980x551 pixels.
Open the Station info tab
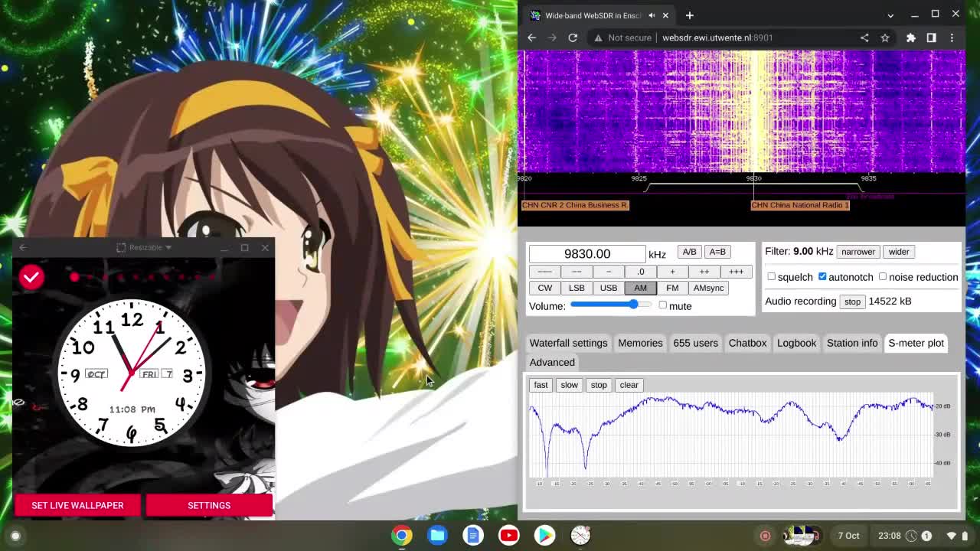click(x=852, y=343)
